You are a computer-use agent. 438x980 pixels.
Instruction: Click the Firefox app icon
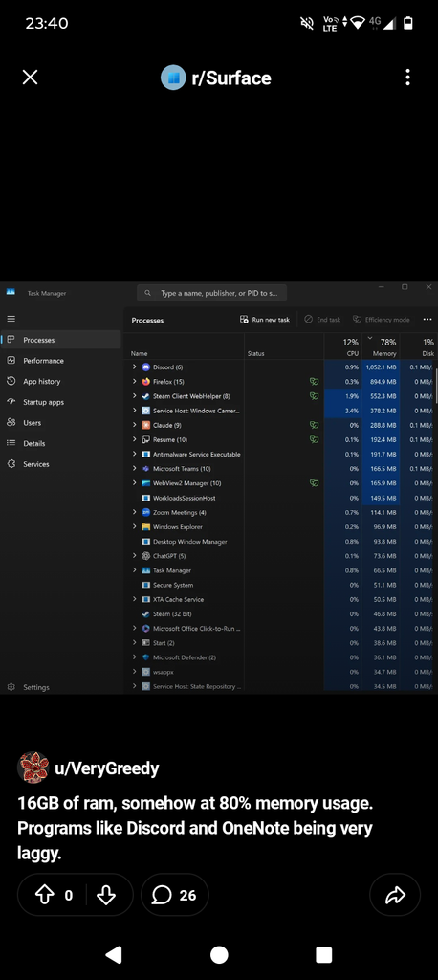146,381
